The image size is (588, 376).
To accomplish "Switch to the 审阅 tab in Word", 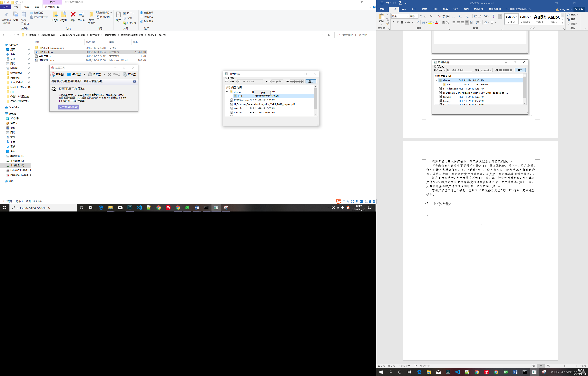I will pyautogui.click(x=456, y=9).
